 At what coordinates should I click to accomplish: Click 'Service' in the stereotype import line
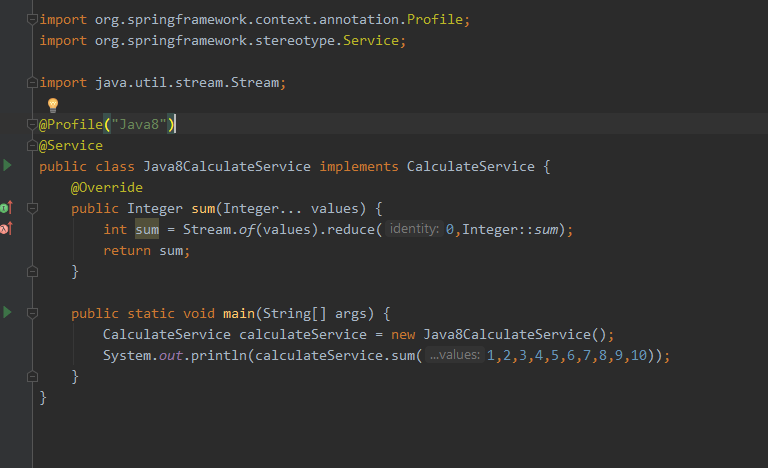pyautogui.click(x=371, y=41)
